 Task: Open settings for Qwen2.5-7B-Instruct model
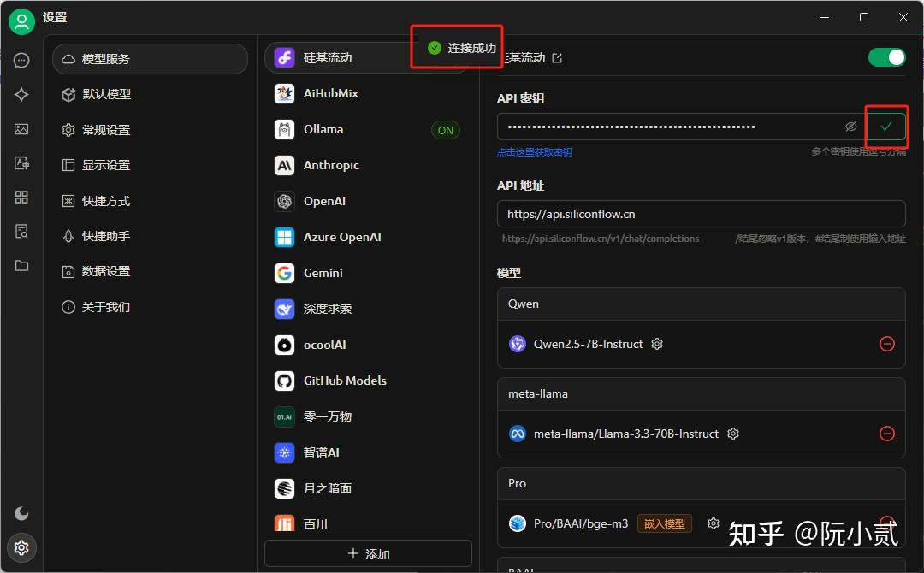657,344
